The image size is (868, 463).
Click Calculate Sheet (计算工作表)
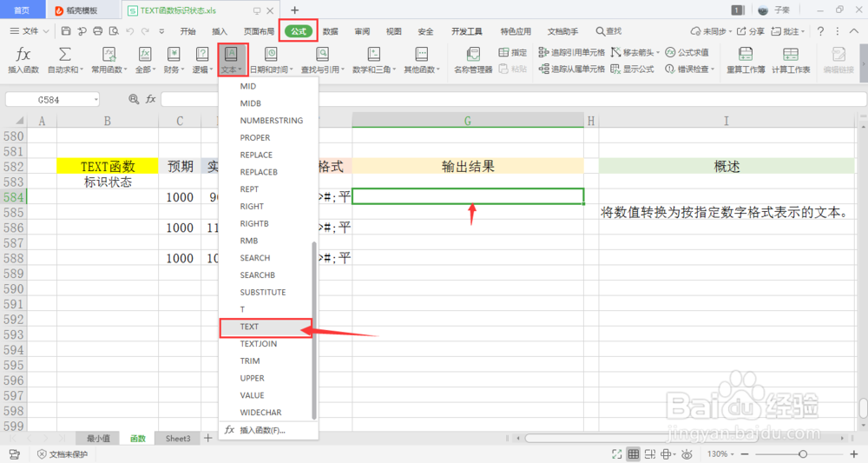coord(791,60)
